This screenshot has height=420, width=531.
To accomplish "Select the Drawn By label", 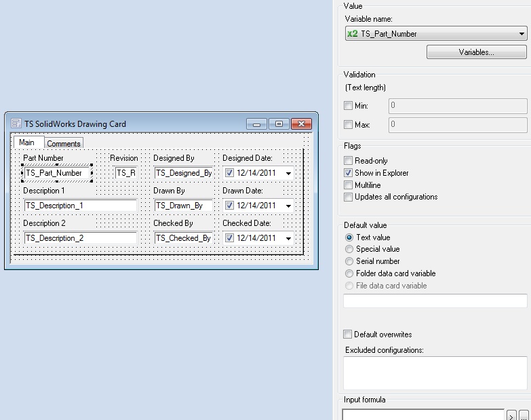I will (x=169, y=191).
